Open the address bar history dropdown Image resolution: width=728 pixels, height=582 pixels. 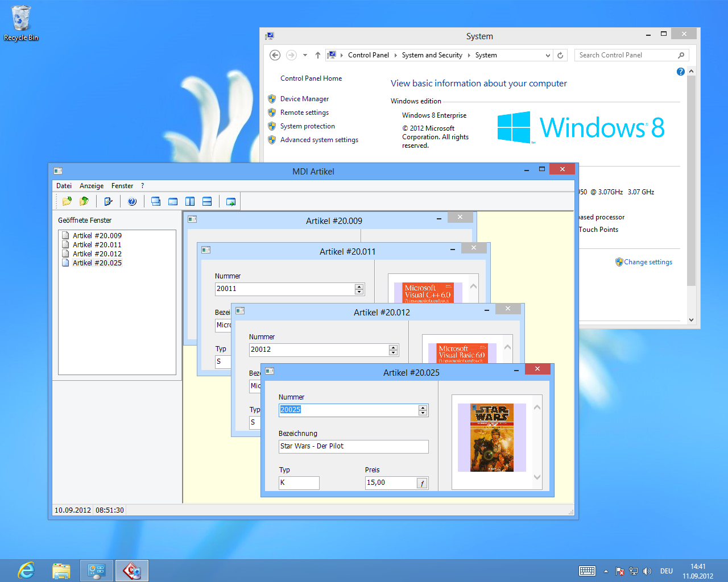(548, 55)
